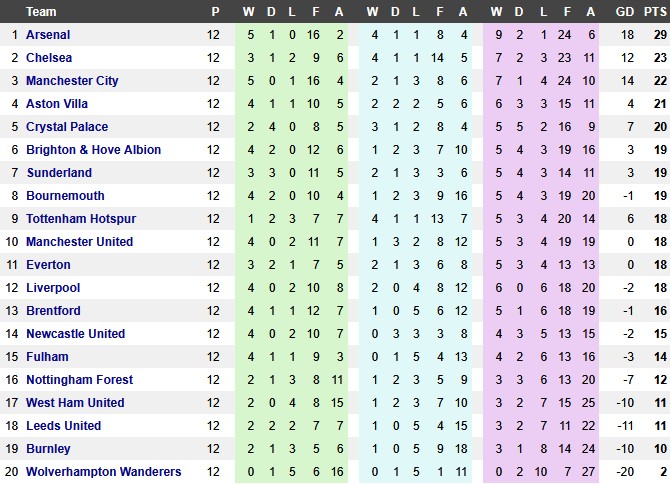Sort by the PTS column header
The image size is (670, 484).
(x=656, y=12)
